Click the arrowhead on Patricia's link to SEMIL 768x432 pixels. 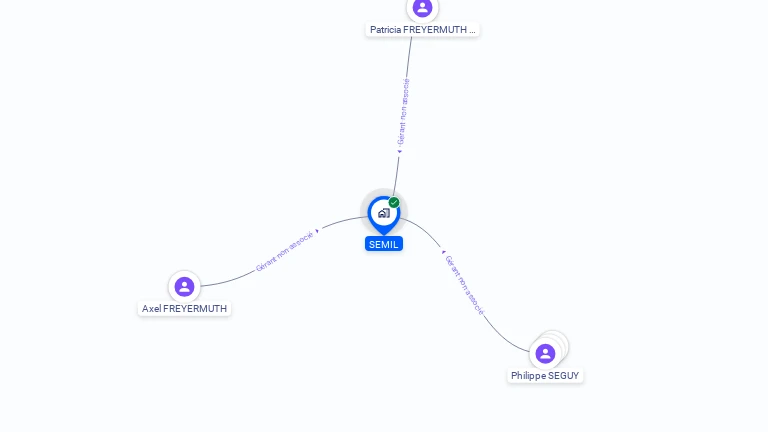tap(400, 151)
